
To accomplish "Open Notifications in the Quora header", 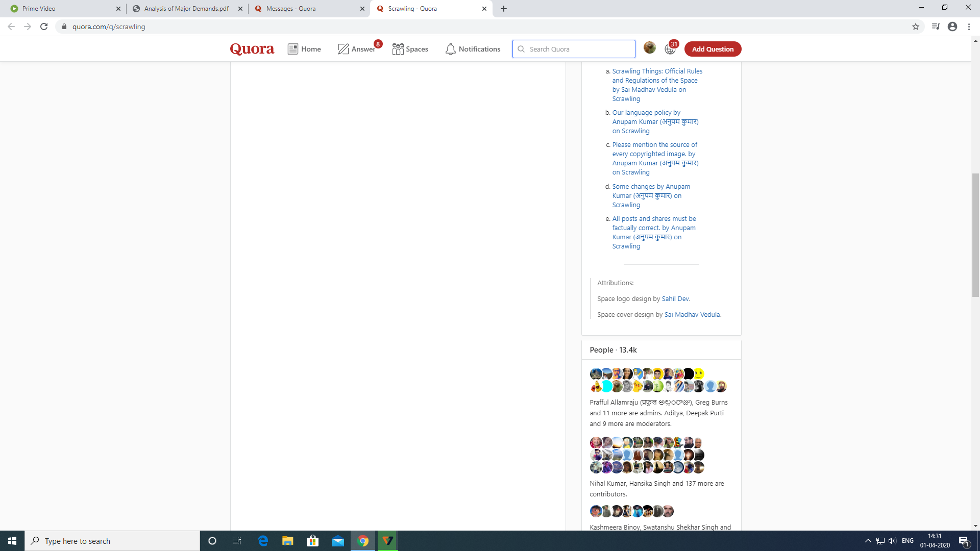I will coord(473,49).
